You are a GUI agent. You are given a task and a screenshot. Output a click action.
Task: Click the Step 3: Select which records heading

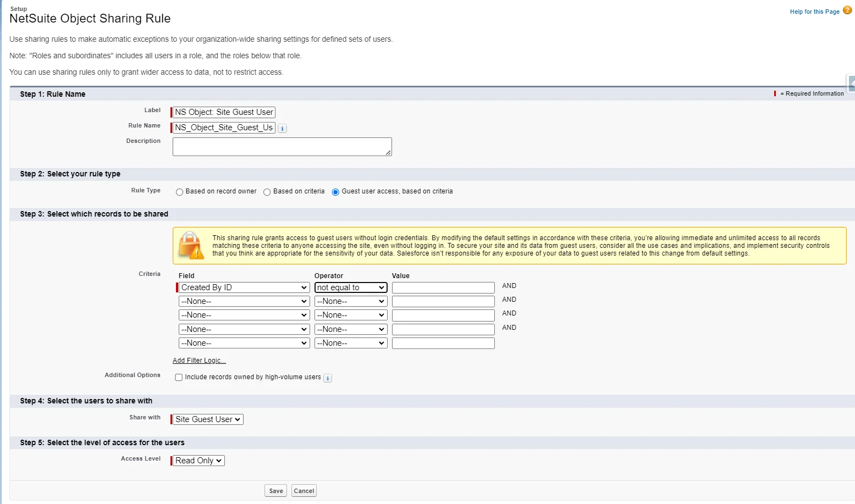click(x=94, y=214)
